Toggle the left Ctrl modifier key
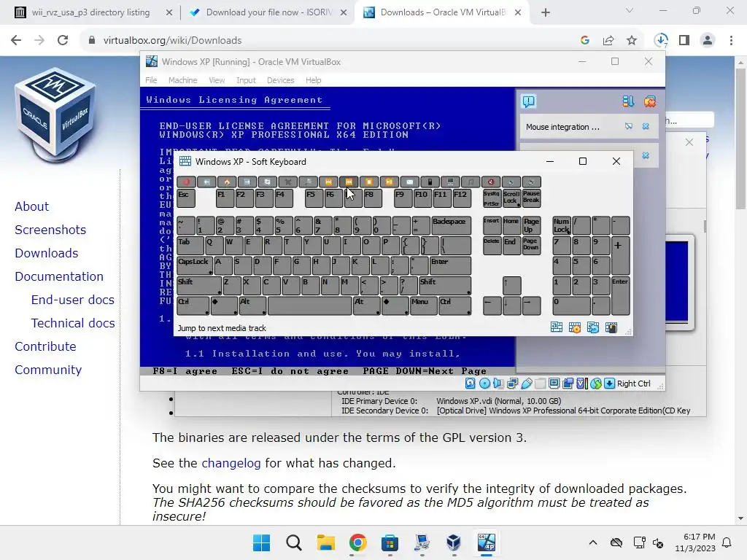Image resolution: width=747 pixels, height=560 pixels. tap(193, 306)
